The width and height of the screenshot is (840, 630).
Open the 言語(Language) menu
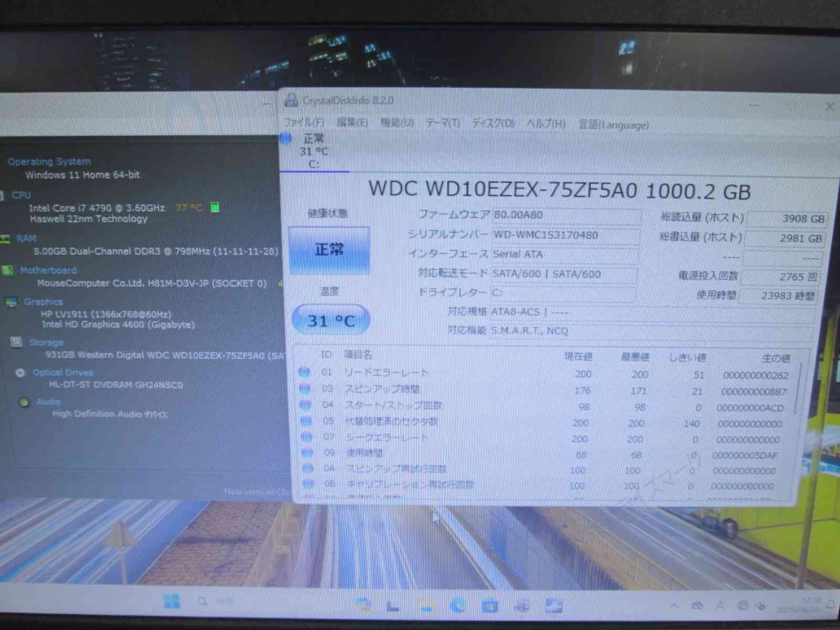[613, 124]
